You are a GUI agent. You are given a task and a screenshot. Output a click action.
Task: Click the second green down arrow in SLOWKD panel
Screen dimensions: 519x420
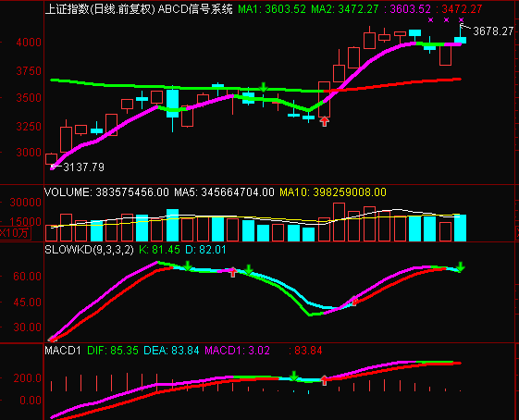[249, 269]
